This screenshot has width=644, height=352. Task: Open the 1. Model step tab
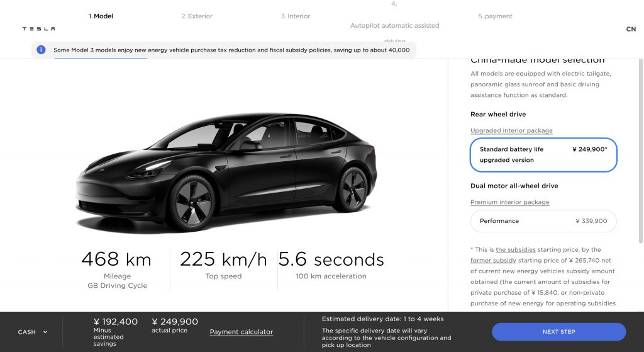(101, 16)
